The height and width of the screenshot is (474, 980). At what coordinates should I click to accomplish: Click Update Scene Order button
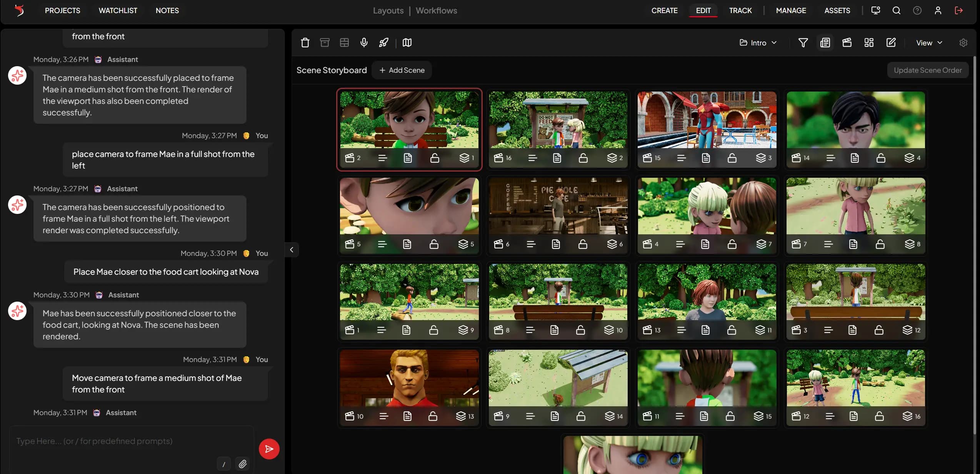(x=927, y=70)
